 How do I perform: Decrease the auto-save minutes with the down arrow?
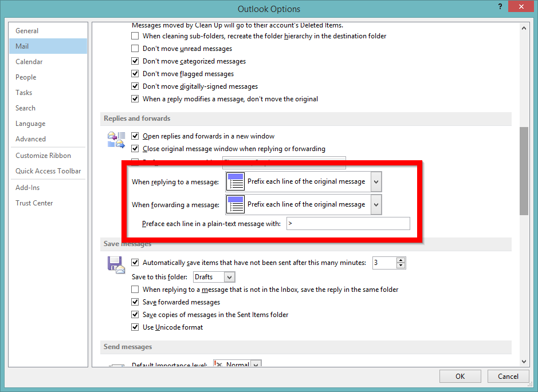tap(400, 266)
